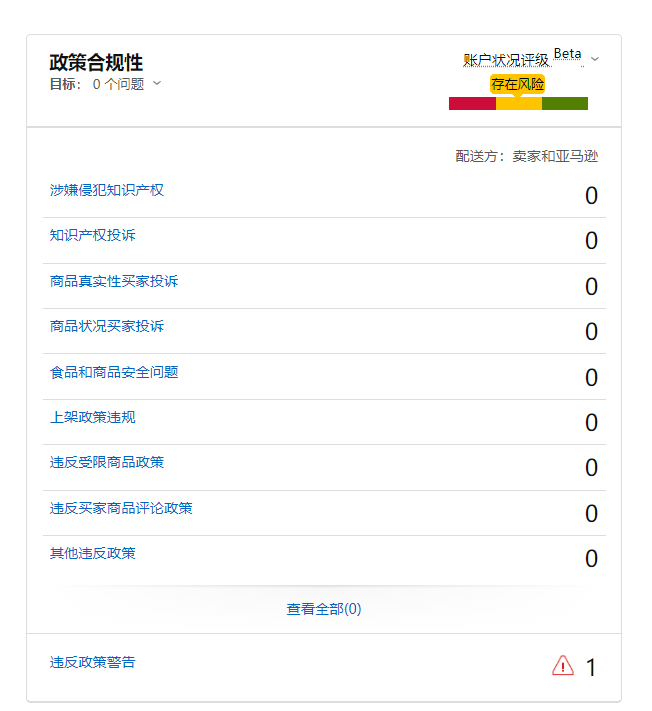Viewport: 652px width, 711px height.
Task: Open the 上架政策违规 link
Action: [x=93, y=417]
